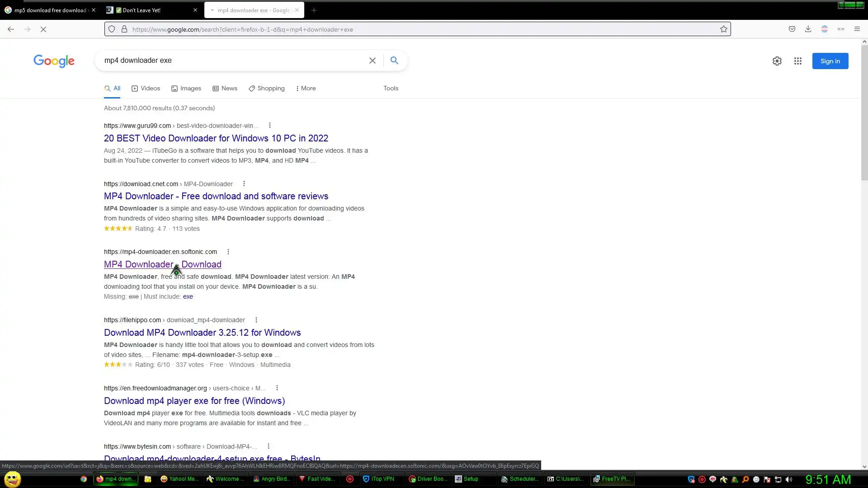Open Firefox hamburger menu
868x488 pixels.
pyautogui.click(x=857, y=29)
